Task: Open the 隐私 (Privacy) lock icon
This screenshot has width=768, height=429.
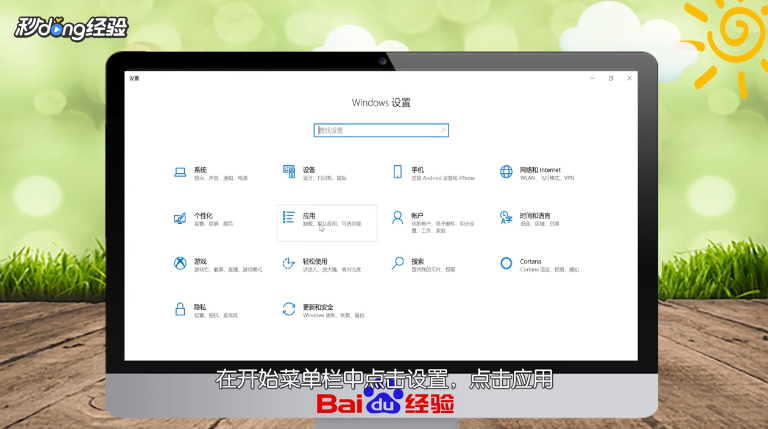Action: tap(180, 309)
